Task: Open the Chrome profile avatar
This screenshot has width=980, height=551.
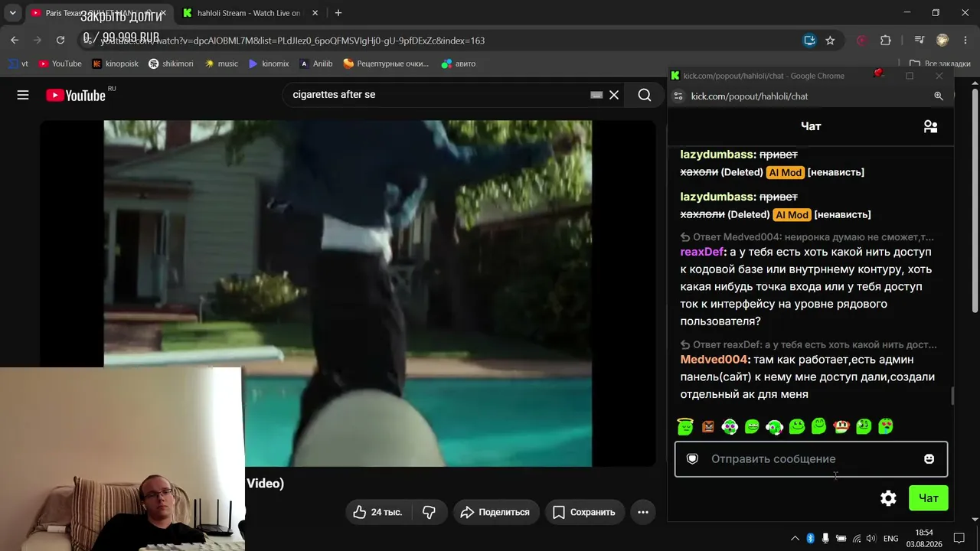Action: [942, 40]
